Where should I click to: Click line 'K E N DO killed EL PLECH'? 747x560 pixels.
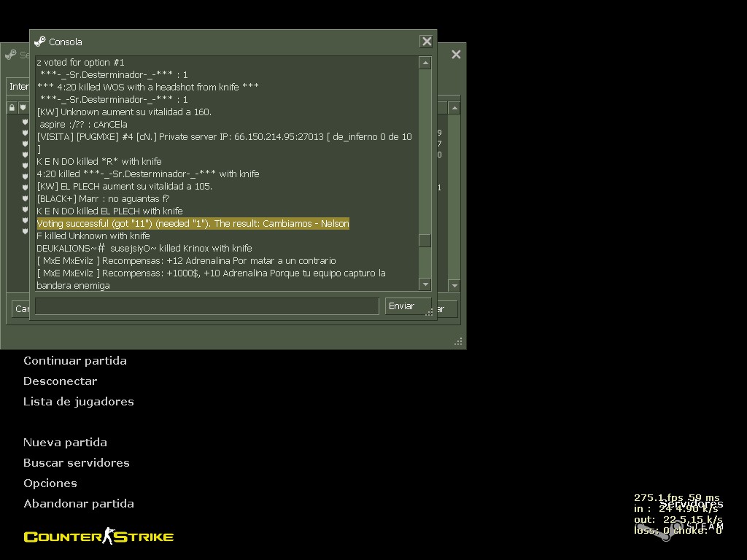tap(109, 211)
